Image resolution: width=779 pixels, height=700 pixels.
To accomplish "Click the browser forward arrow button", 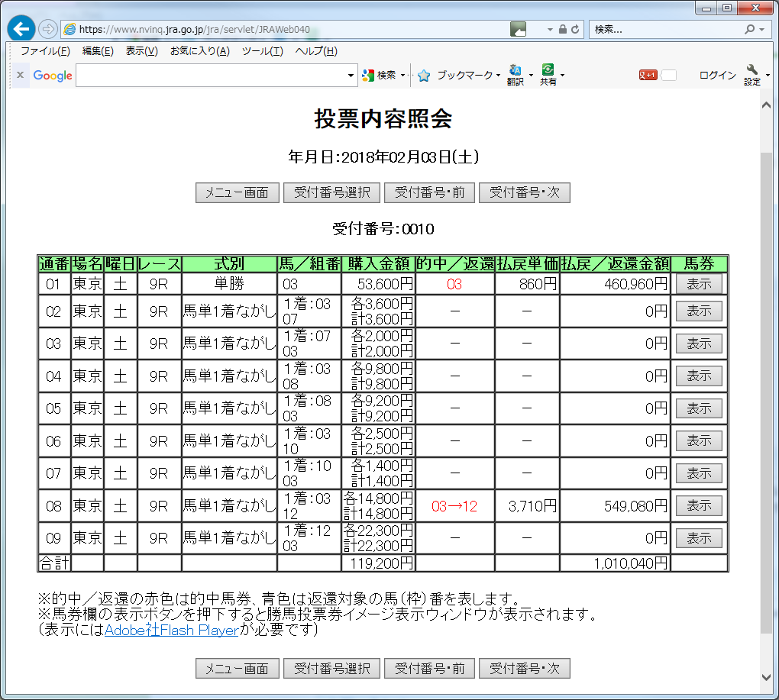I will 47,29.
